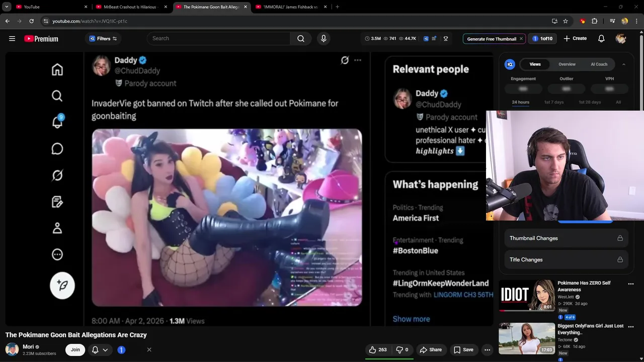The image size is (644, 362).
Task: Click the browser address bar URL
Action: pyautogui.click(x=90, y=21)
